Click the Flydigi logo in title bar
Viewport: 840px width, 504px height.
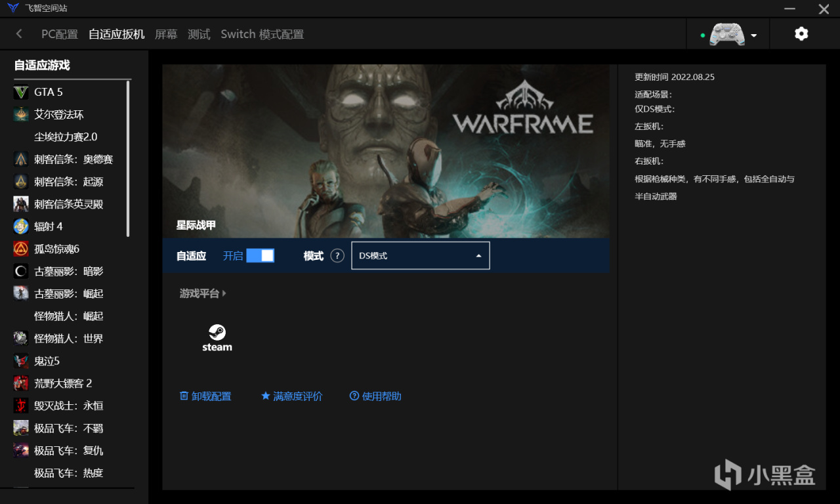coord(13,9)
